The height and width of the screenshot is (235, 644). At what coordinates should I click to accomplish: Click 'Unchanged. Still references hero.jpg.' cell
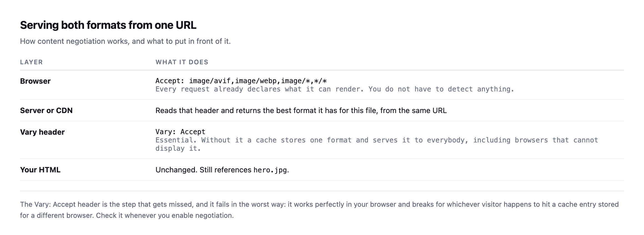(222, 170)
